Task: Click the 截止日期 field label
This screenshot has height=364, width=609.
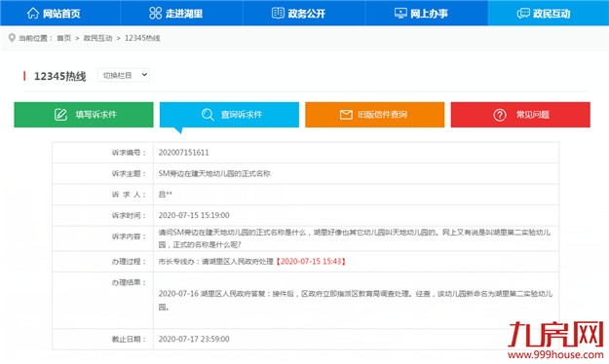Action: (129, 339)
